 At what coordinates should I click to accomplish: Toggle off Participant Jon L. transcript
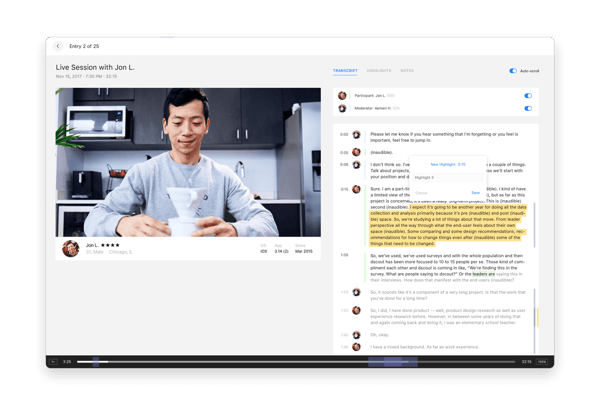(x=528, y=96)
